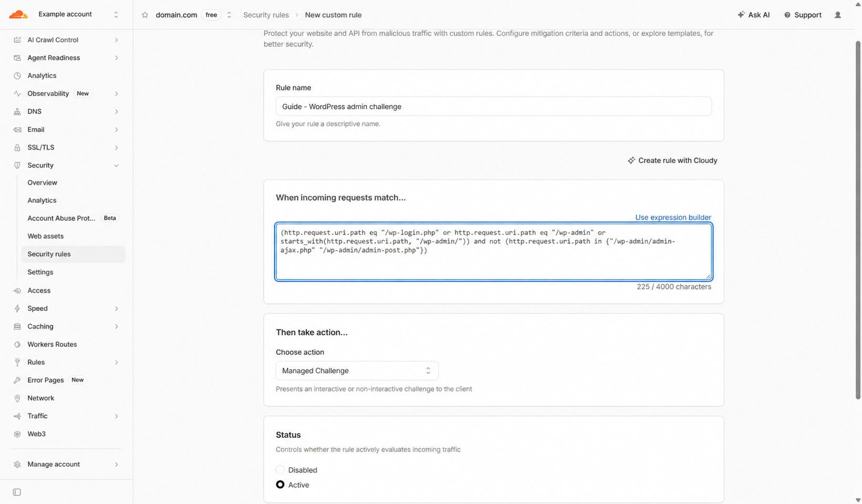Open the Managed Challenge action dropdown
Image resolution: width=862 pixels, height=504 pixels.
pos(357,371)
